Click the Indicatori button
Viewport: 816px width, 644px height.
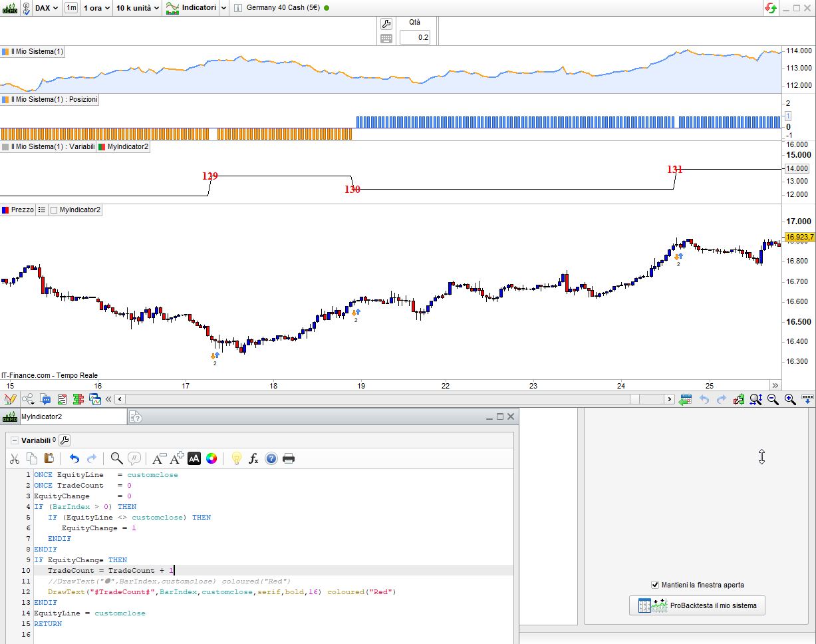[x=192, y=8]
